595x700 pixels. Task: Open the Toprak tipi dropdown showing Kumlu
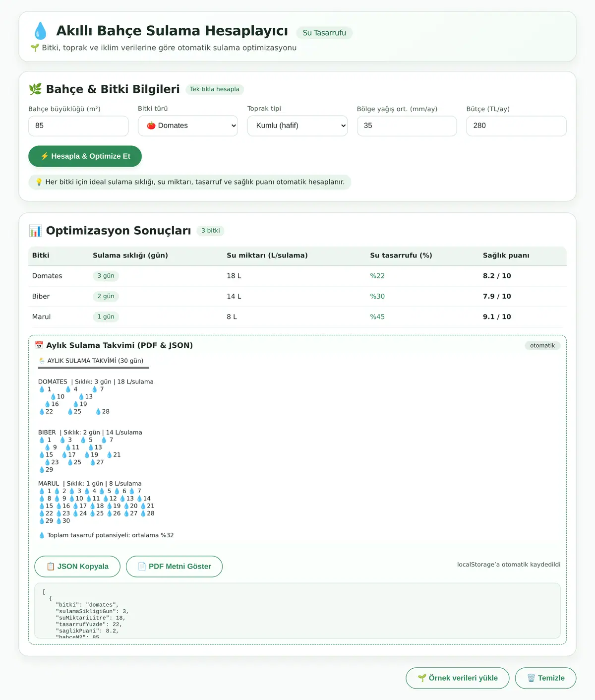coord(297,126)
